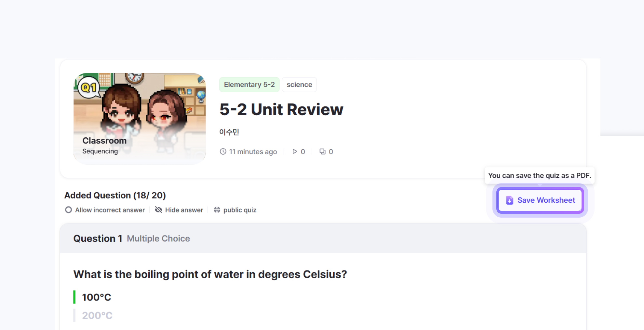Click the Q1 speech bubble badge
The width and height of the screenshot is (644, 330).
click(x=88, y=87)
